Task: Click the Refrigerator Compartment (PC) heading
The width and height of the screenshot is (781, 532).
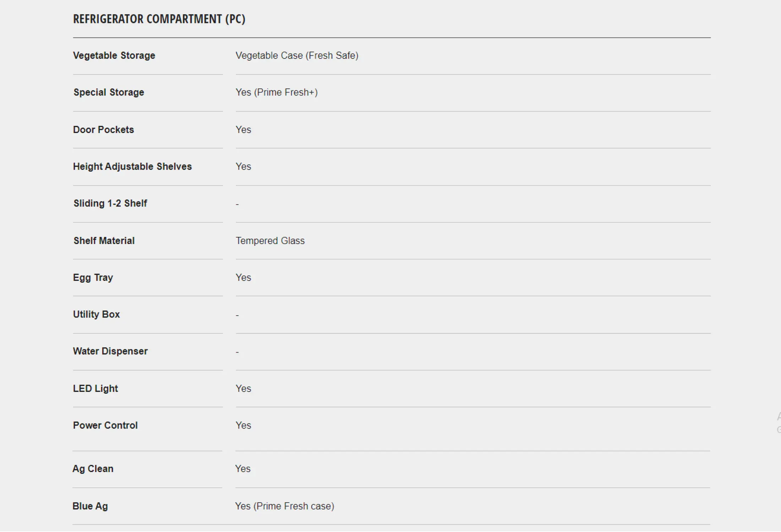Action: [159, 19]
